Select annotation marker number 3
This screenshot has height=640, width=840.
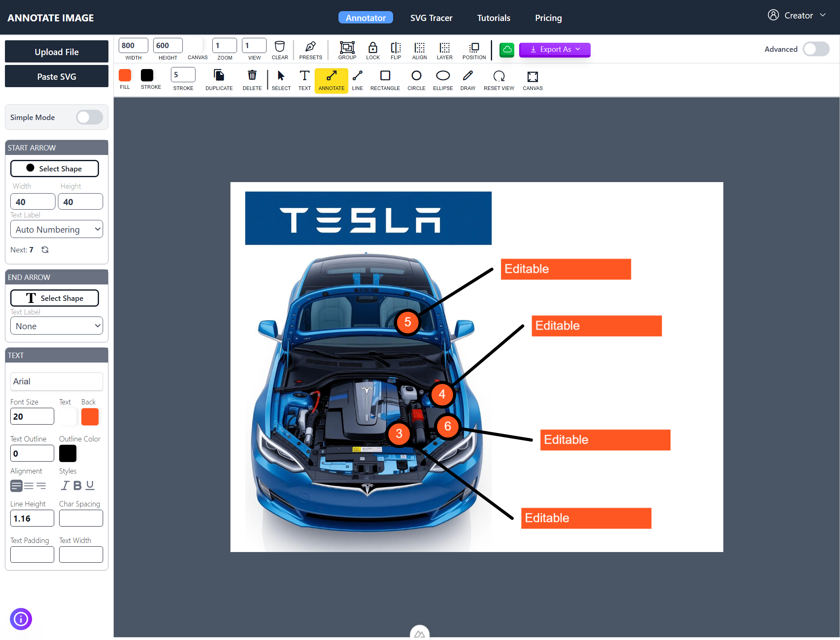coord(399,434)
